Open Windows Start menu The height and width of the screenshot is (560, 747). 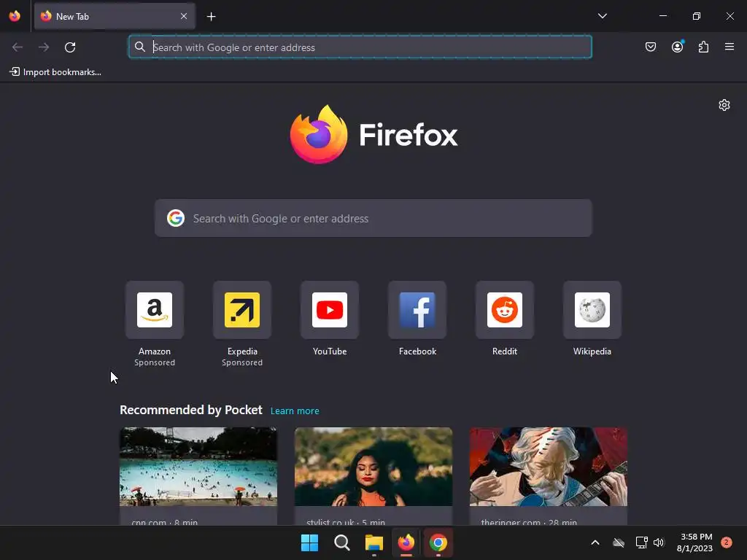click(x=309, y=542)
